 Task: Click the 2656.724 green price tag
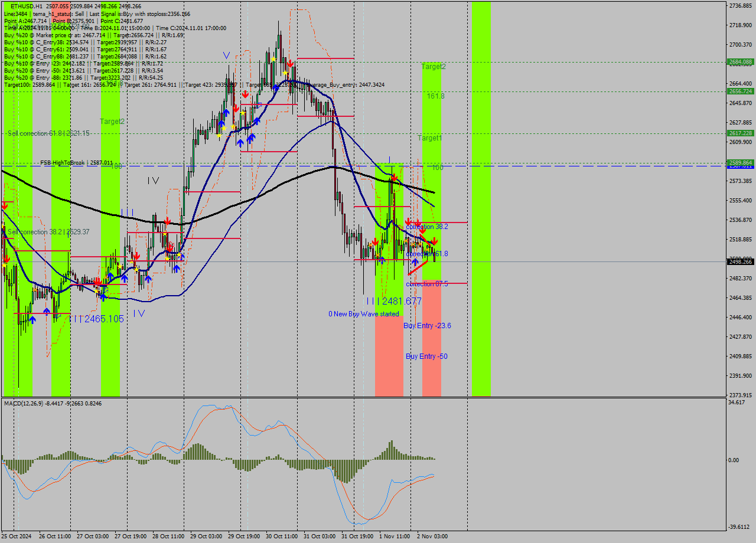tap(741, 91)
